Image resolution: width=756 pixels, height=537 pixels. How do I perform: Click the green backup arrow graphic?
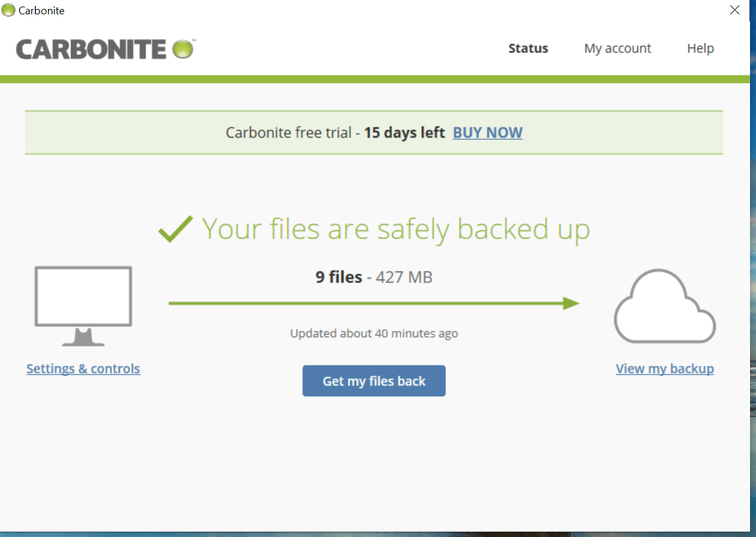tap(374, 303)
